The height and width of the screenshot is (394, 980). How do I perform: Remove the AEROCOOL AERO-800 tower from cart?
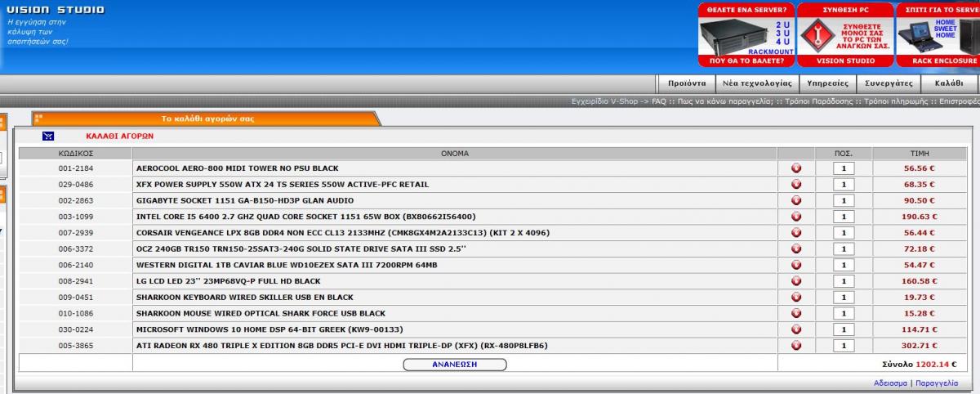(x=796, y=168)
